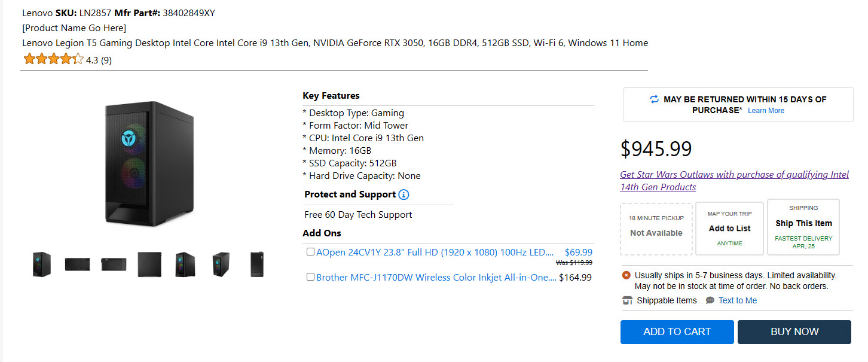Click the Protect and Support info icon

click(x=404, y=194)
